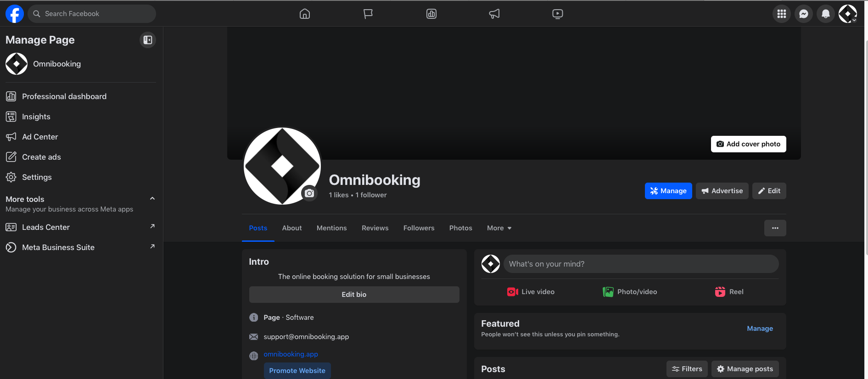Viewport: 868px width, 379px height.
Task: Open the Ad Center megaphone icon in top bar
Action: (x=494, y=14)
